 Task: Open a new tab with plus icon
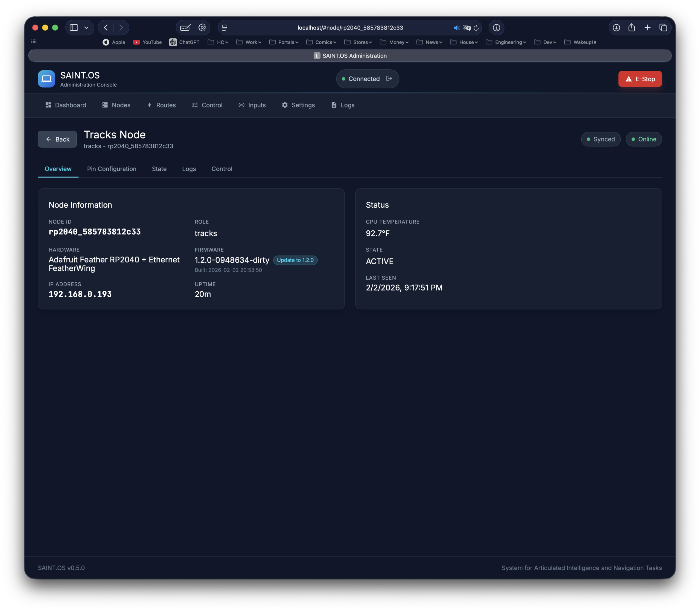[647, 28]
